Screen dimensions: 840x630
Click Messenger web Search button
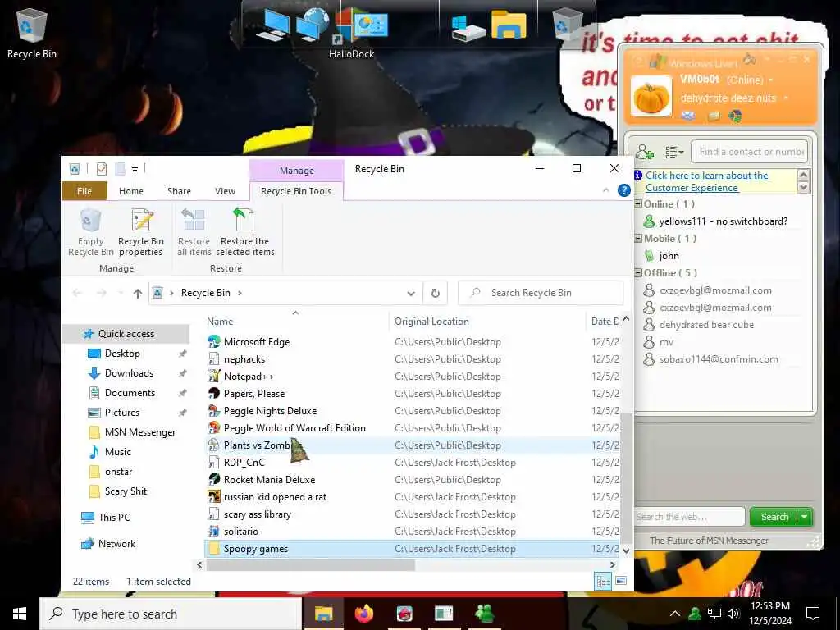pyautogui.click(x=774, y=517)
